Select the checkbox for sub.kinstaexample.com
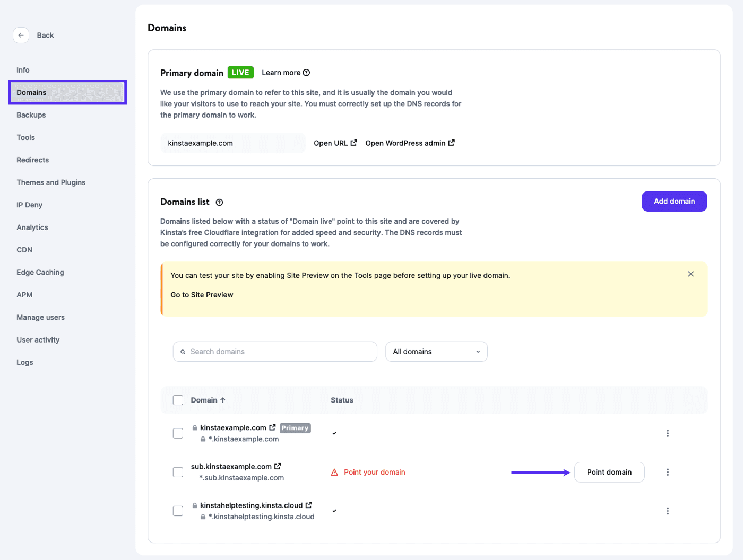Screen dimensions: 743x560 [x=178, y=472]
